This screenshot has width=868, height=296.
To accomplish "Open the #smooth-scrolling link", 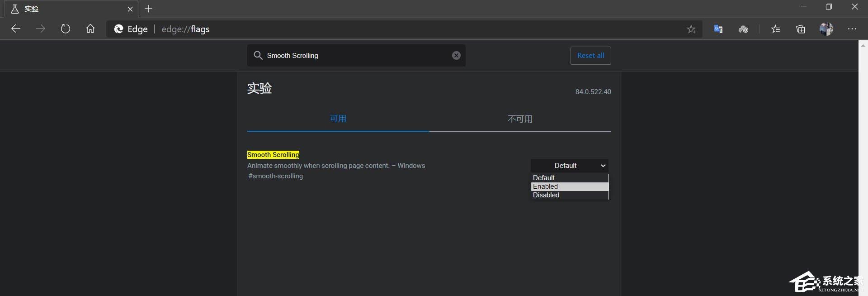I will click(275, 176).
